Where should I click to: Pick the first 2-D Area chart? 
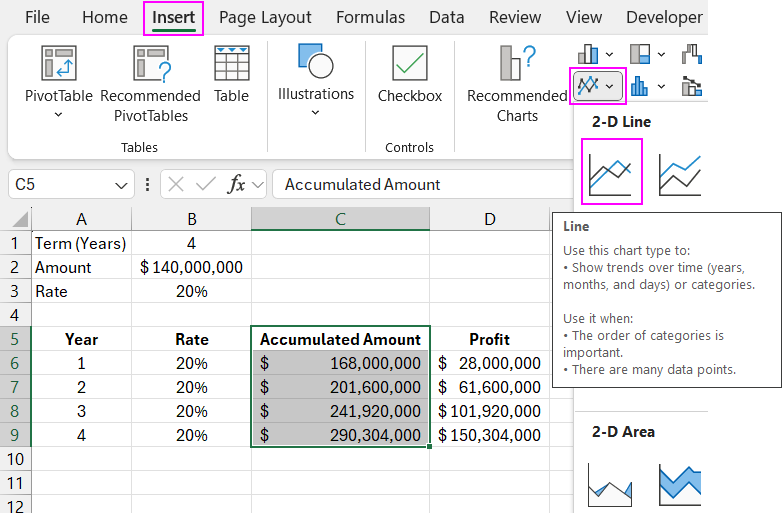pos(611,485)
